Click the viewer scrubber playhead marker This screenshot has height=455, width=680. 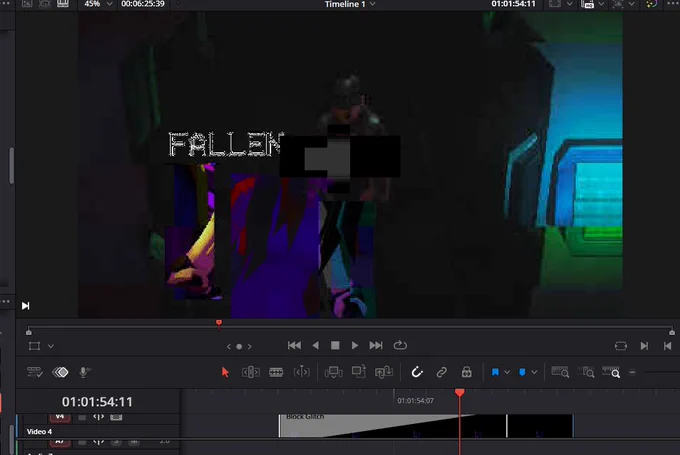click(x=219, y=323)
